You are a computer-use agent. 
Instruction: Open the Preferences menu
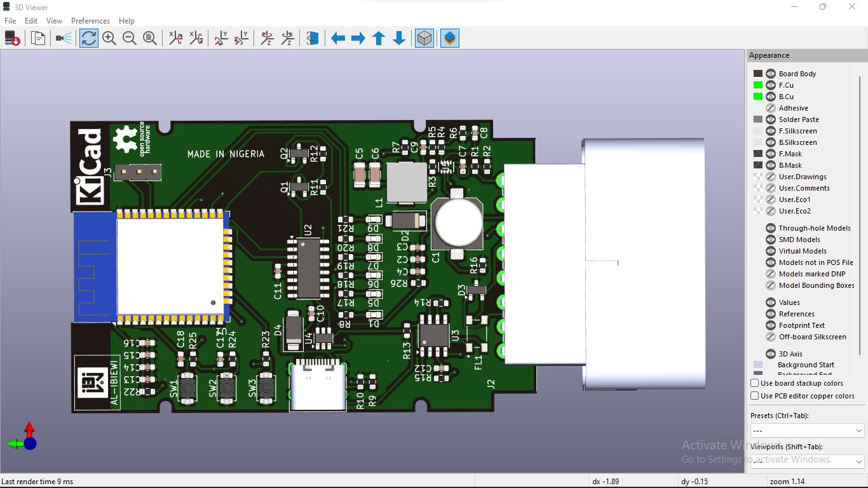pos(90,20)
